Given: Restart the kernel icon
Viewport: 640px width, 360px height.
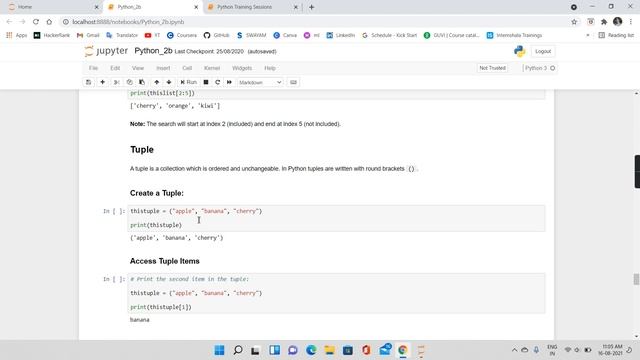Looking at the screenshot, I should (x=218, y=82).
